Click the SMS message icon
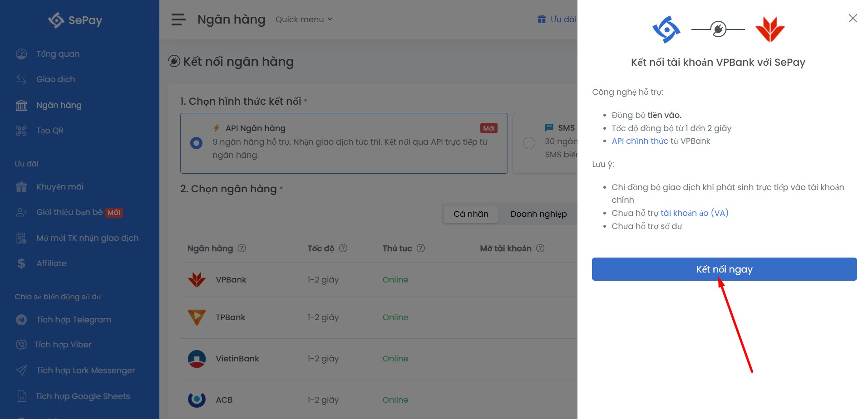The width and height of the screenshot is (868, 419). pos(549,128)
